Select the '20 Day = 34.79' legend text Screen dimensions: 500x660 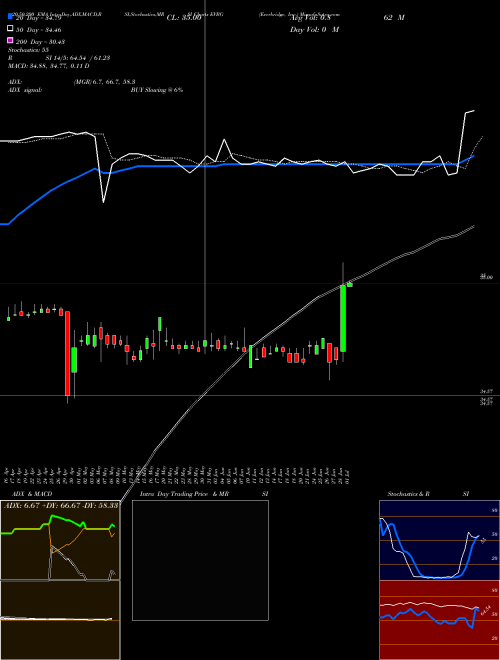pos(39,18)
